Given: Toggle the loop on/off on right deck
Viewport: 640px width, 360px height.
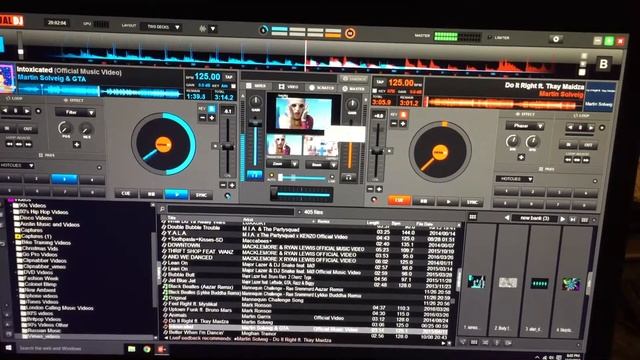Looking at the screenshot, I should (x=602, y=128).
